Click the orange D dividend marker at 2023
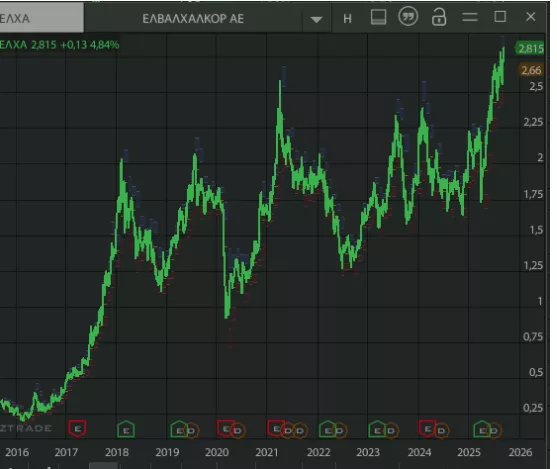This screenshot has width=557, height=469. point(391,431)
